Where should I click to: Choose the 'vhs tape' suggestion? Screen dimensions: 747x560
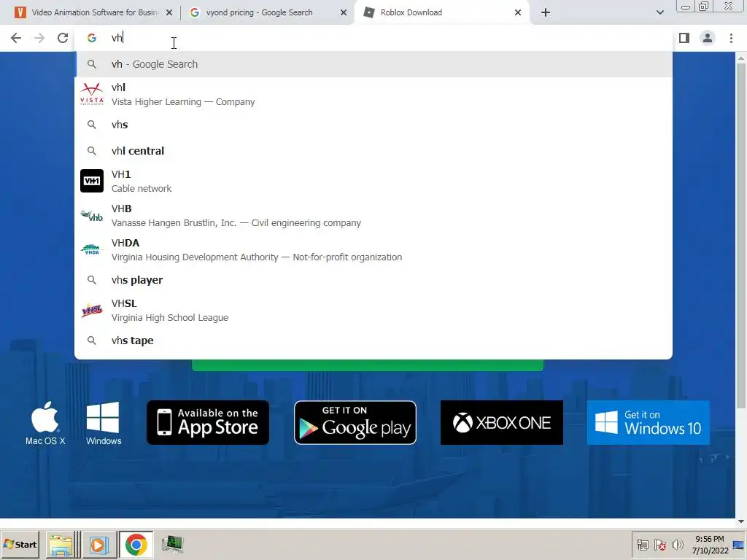[373, 341]
